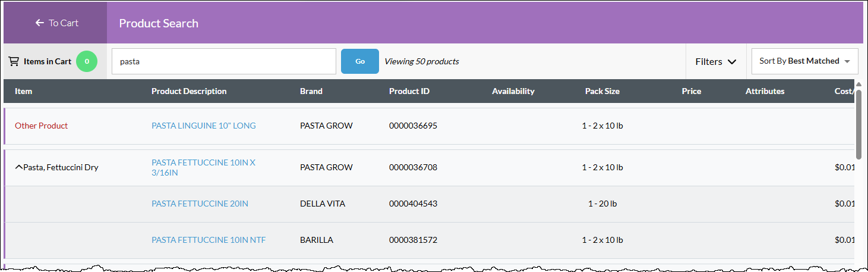Click the Item column header

coord(24,91)
